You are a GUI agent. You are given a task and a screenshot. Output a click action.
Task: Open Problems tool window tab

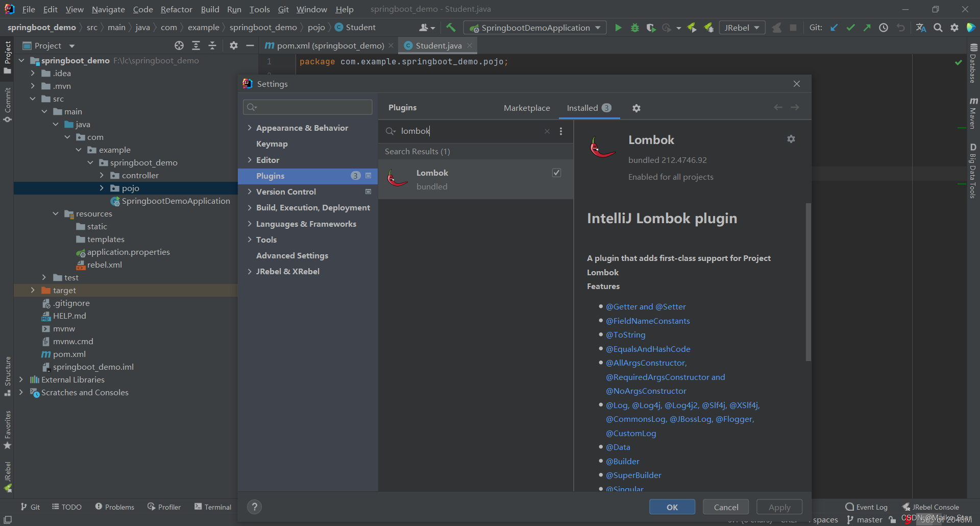[114, 507]
